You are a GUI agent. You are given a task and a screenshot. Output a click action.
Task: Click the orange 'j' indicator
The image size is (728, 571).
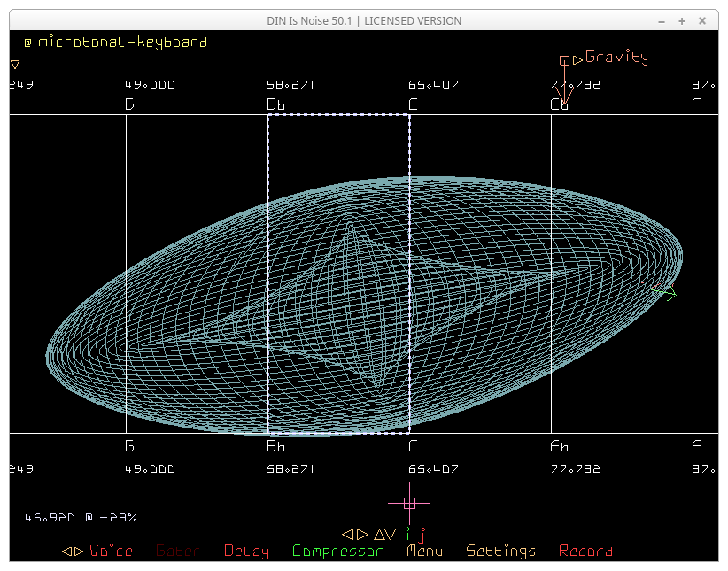tap(422, 535)
